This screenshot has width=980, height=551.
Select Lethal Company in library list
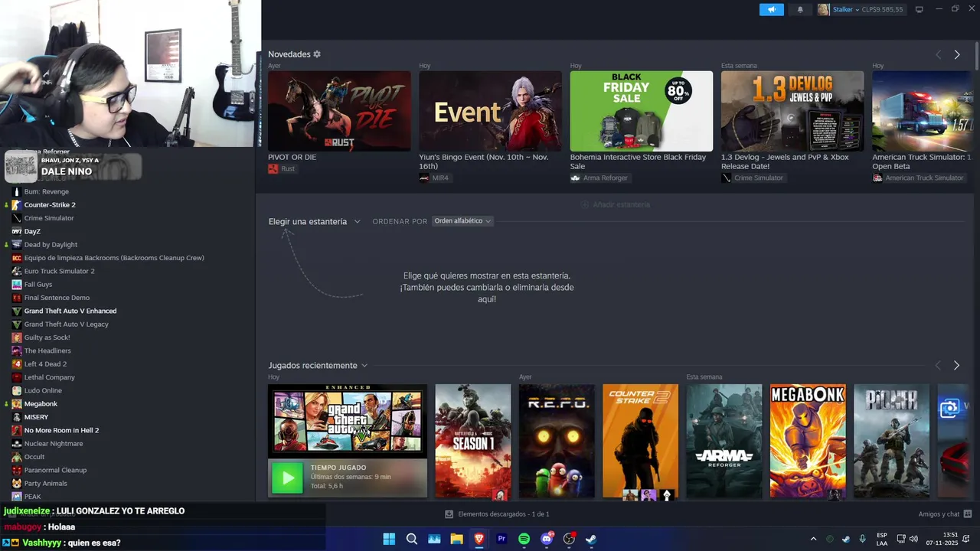pos(49,377)
